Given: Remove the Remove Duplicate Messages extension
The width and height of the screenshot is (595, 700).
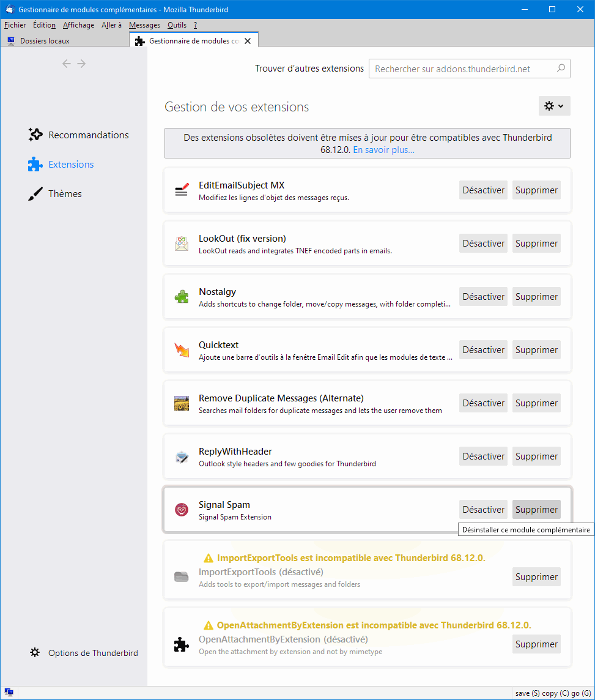Looking at the screenshot, I should (536, 403).
